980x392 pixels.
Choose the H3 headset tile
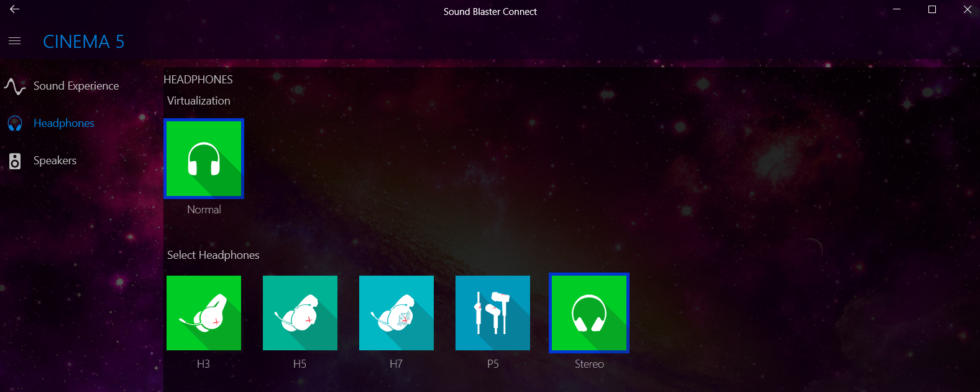pos(204,313)
